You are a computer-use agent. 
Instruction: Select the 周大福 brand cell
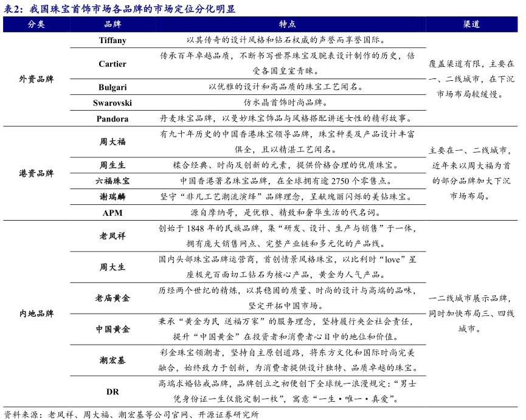pyautogui.click(x=112, y=142)
